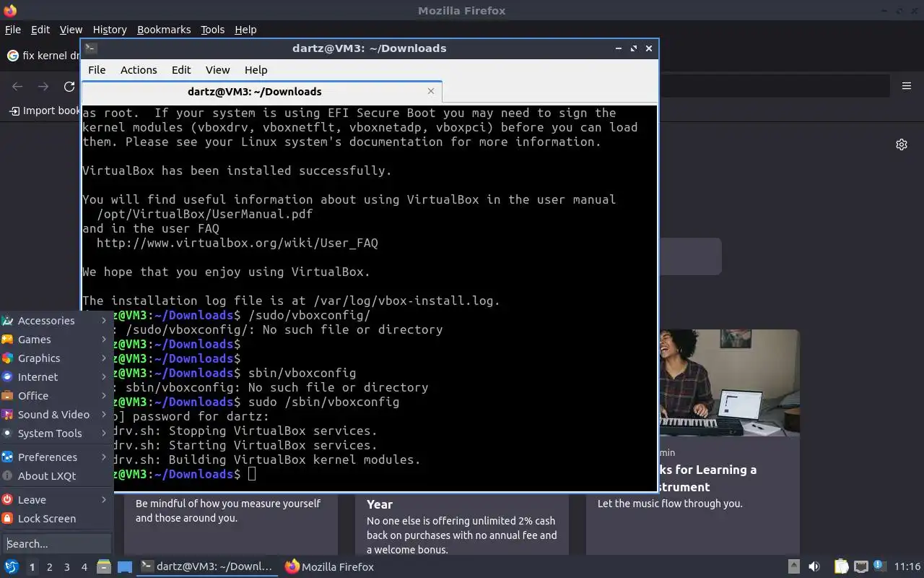The width and height of the screenshot is (924, 578).
Task: Click 'Let the music flow through you' text
Action: pos(670,504)
